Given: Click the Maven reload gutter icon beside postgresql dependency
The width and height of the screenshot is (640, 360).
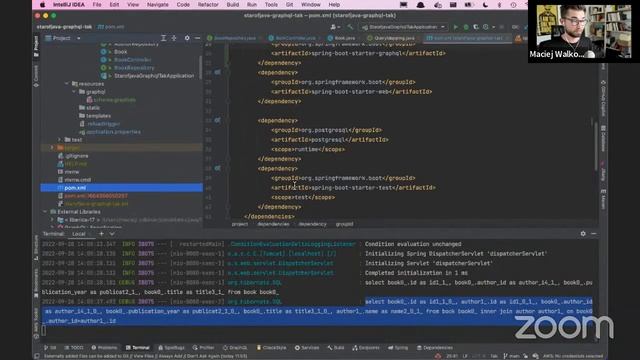Looking at the screenshot, I should [218, 121].
